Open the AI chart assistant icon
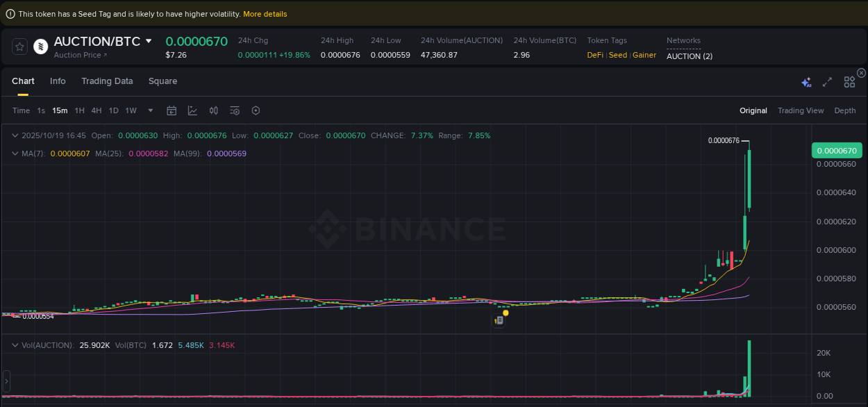Screen dimensions: 868x407 click(x=806, y=81)
